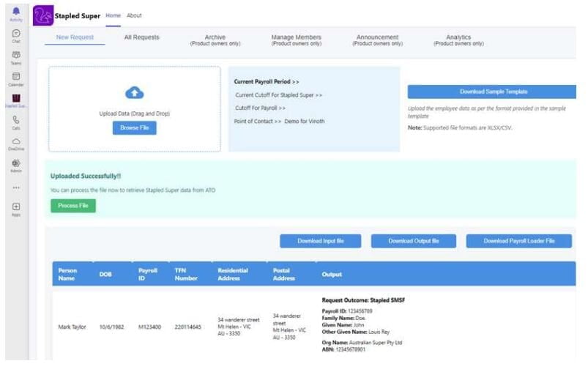Click Download Input file button
588x372 pixels.
321,241
